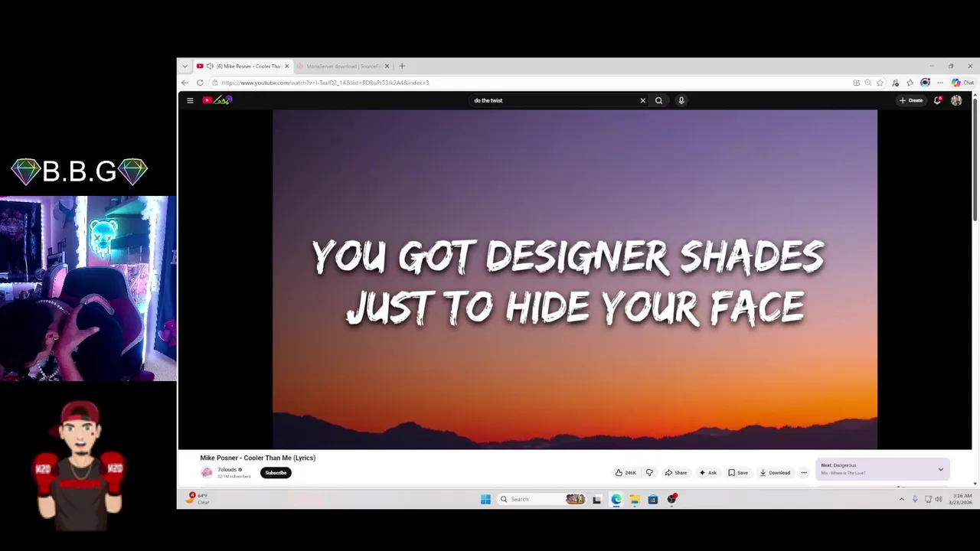Add this page to favorites star
This screenshot has width=980, height=551.
coord(880,83)
